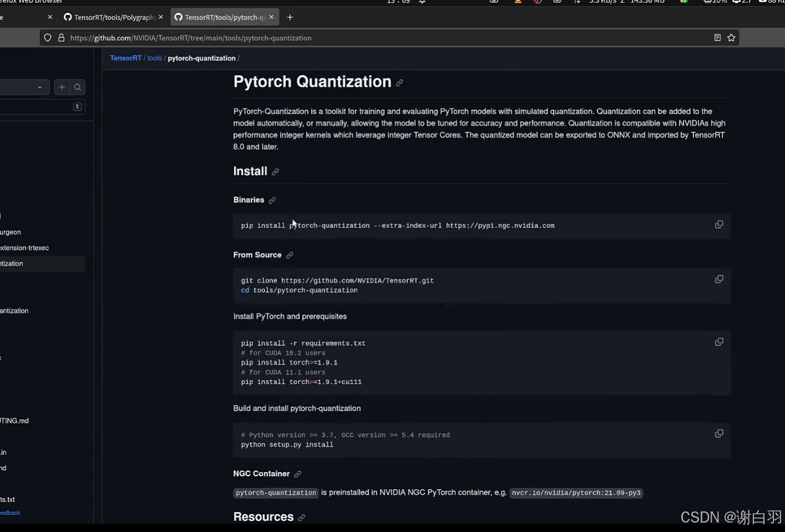
Task: Click the From Source subheading
Action: point(258,255)
